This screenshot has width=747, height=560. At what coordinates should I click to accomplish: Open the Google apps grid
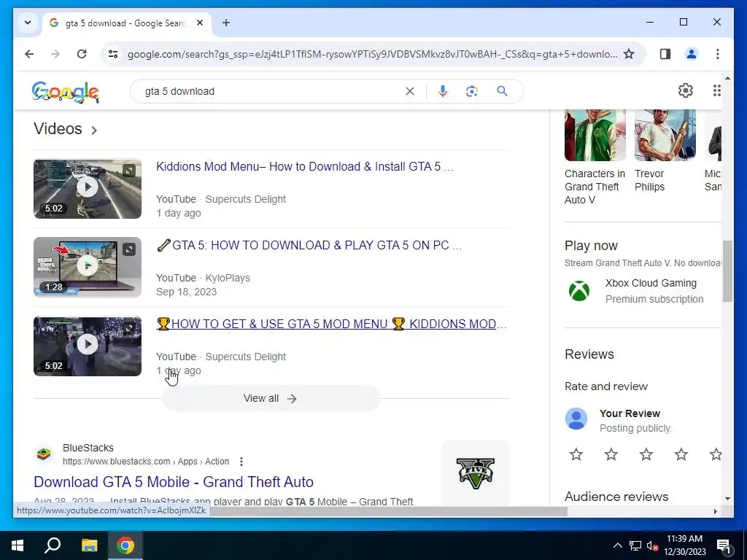tap(716, 90)
